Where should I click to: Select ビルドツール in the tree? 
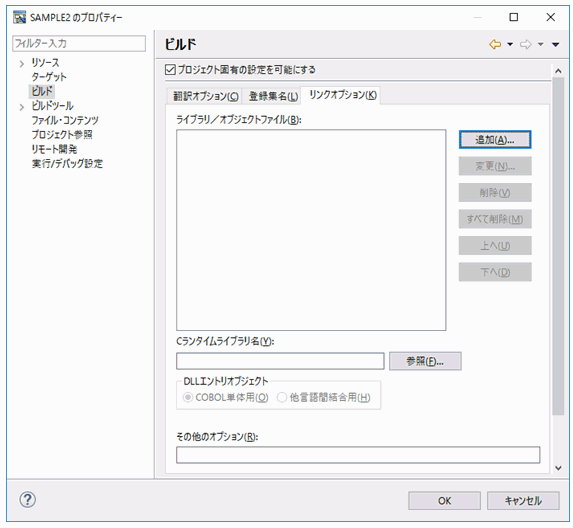coord(52,106)
